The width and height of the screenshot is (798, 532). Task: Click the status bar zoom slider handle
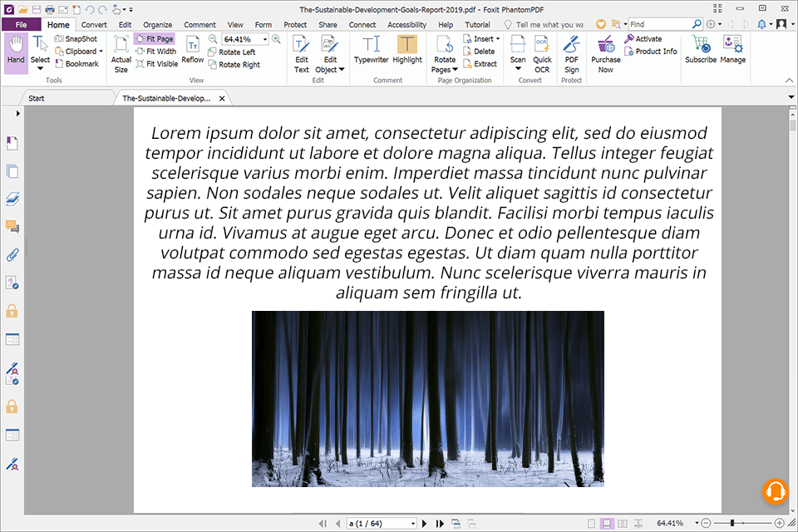(x=731, y=523)
